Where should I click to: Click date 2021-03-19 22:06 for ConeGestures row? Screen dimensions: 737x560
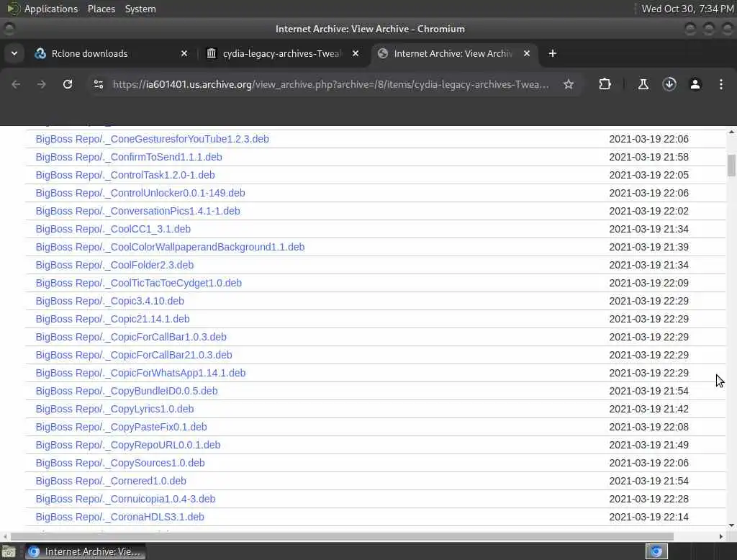point(648,139)
